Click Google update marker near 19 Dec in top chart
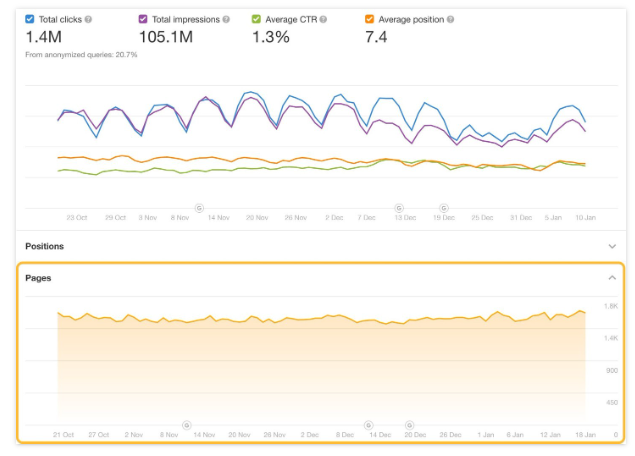This screenshot has width=635, height=456. (443, 207)
